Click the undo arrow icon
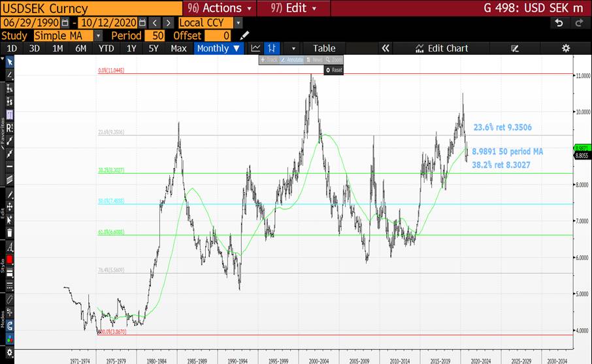The height and width of the screenshot is (364, 592). pos(559,23)
